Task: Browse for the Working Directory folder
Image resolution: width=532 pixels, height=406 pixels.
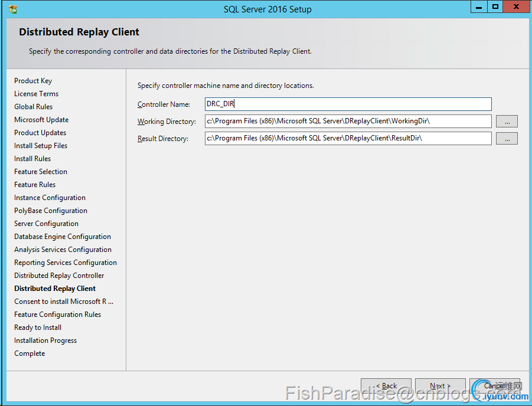Action: (x=507, y=122)
